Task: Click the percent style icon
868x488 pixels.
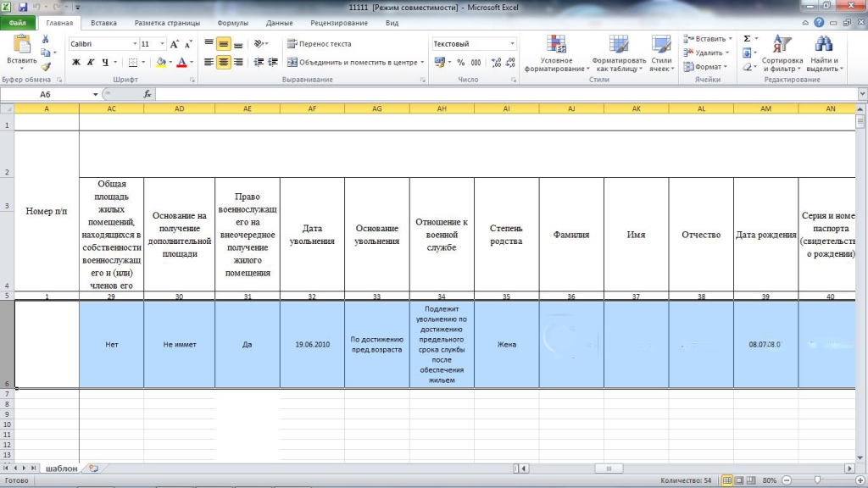Action: (460, 62)
